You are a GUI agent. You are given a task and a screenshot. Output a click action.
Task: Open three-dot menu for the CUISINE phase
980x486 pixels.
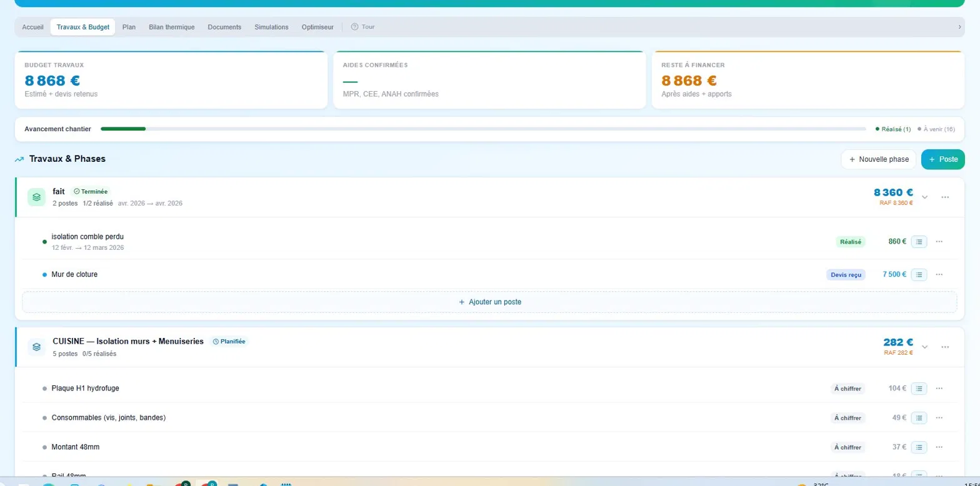coord(945,347)
